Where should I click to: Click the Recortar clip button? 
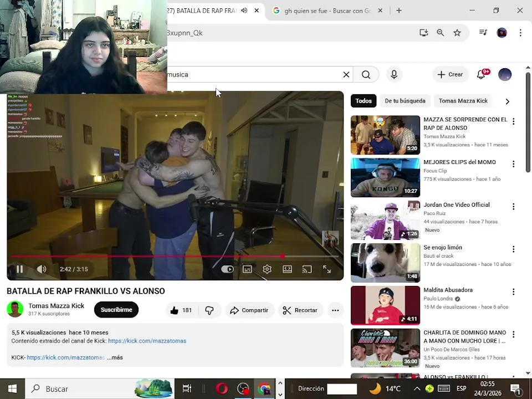click(x=300, y=310)
